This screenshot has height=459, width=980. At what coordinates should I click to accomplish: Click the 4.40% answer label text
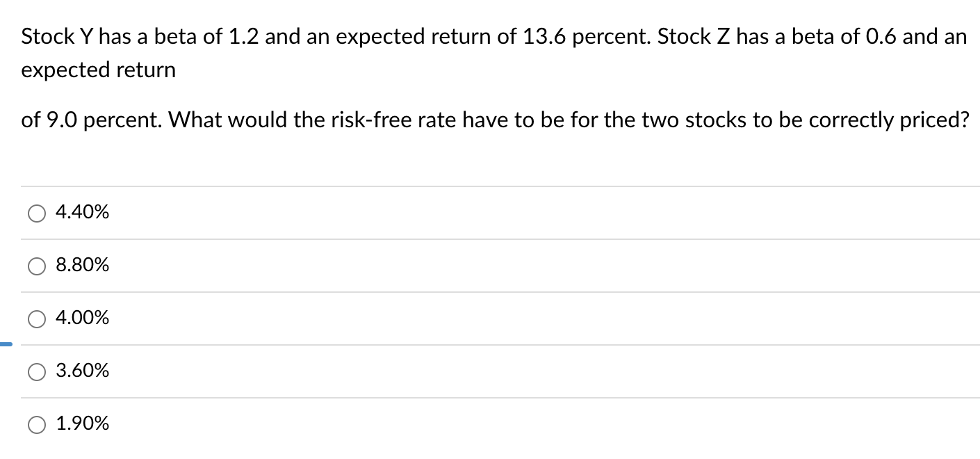[81, 212]
